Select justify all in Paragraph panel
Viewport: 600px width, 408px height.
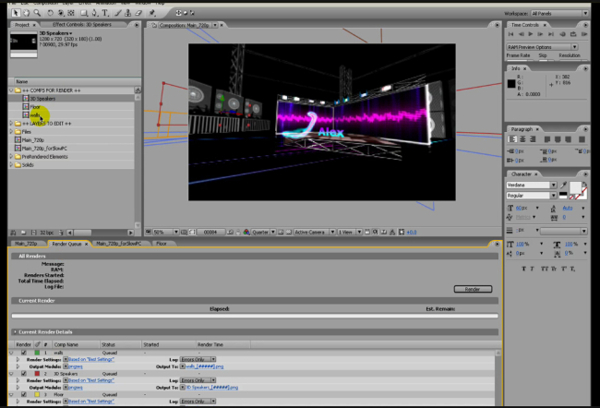(582, 139)
